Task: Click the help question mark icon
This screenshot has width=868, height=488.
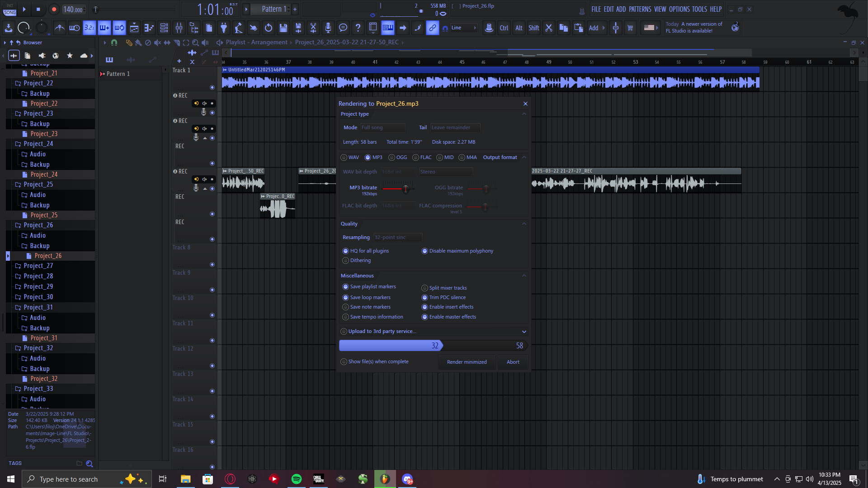Action: click(358, 28)
